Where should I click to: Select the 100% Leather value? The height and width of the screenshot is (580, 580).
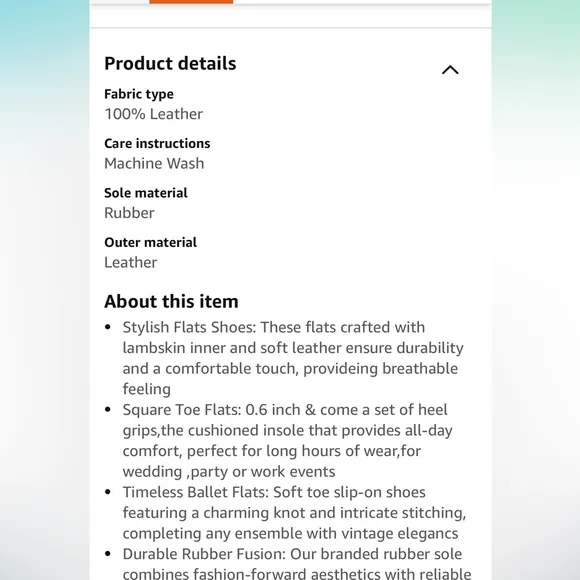click(x=154, y=114)
